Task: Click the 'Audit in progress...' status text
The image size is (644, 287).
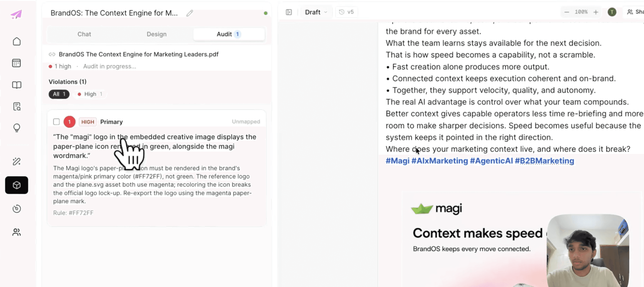Action: [x=110, y=66]
